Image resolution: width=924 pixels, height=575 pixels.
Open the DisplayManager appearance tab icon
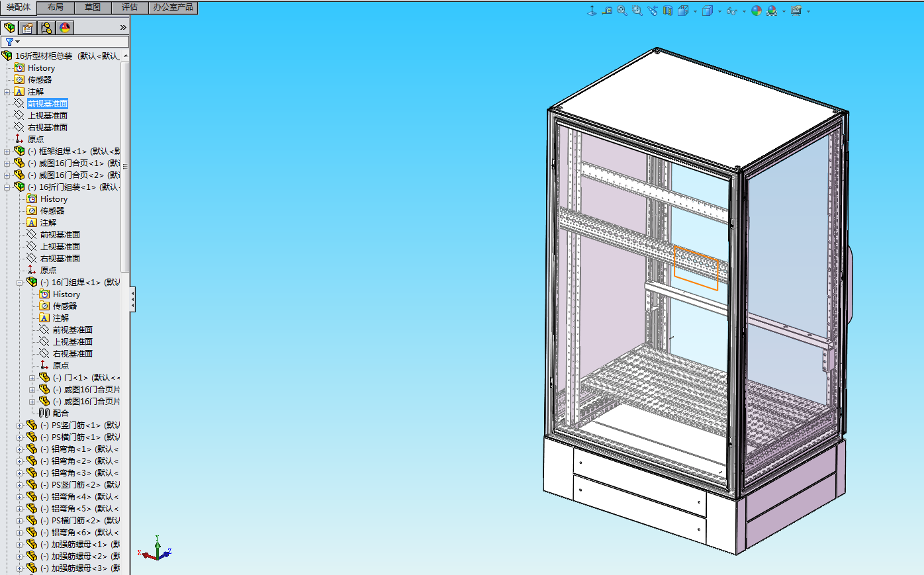pyautogui.click(x=64, y=28)
